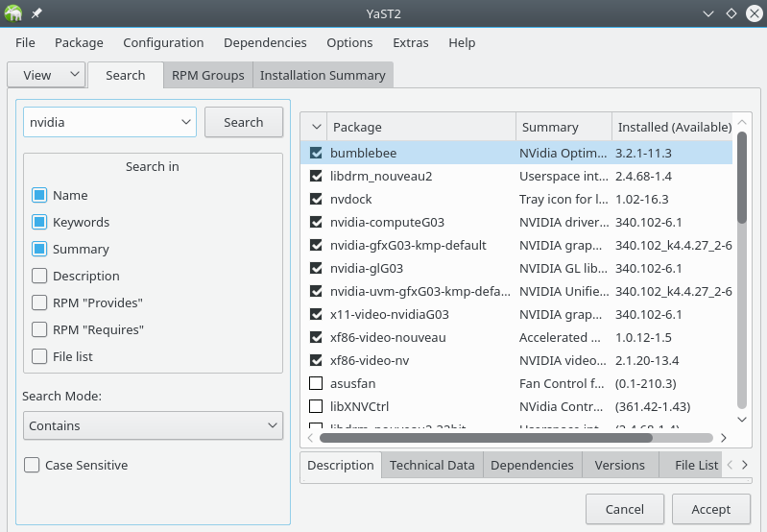The image size is (767, 532).
Task: Toggle xf86-video-nouveau status checkbox
Action: 316,337
